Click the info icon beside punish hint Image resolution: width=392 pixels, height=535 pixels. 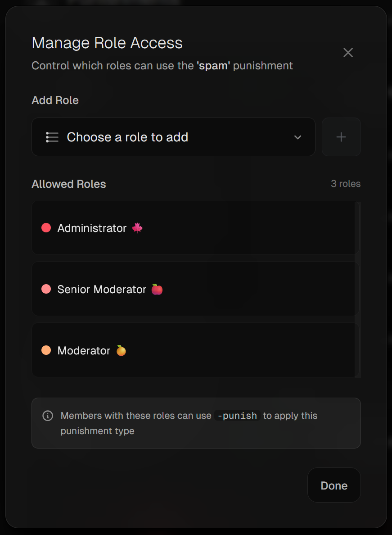coord(48,416)
